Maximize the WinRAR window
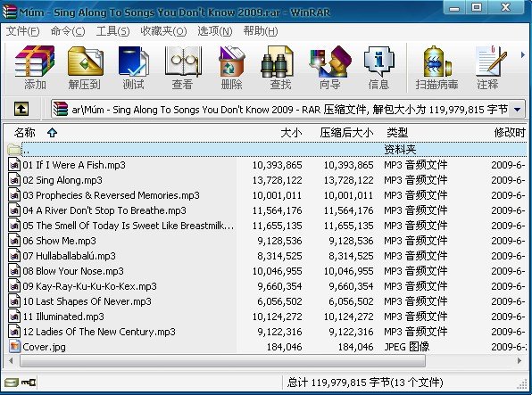This screenshot has height=395, width=532. point(477,8)
